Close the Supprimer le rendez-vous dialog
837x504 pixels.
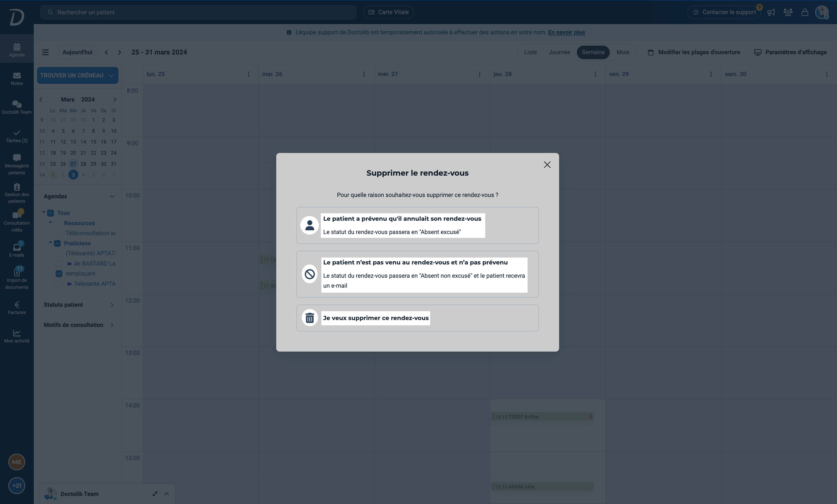(547, 165)
